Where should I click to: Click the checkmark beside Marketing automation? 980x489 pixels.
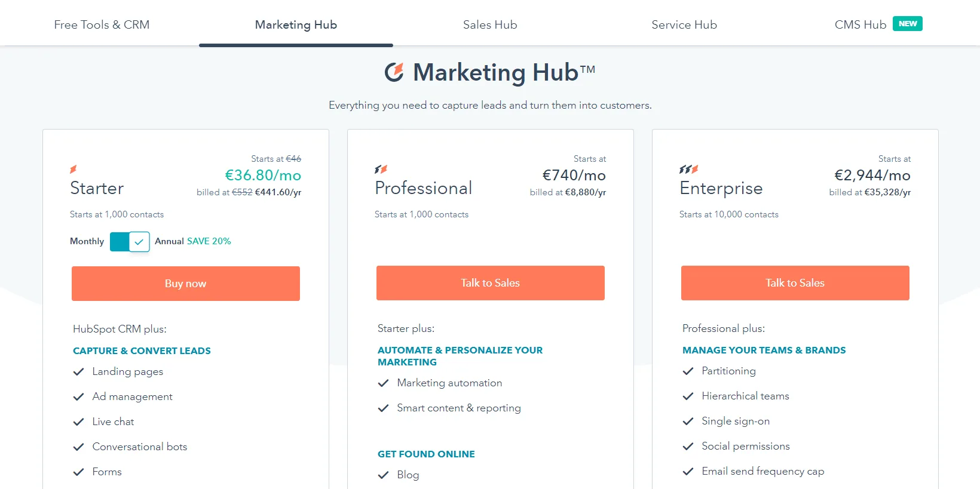click(383, 383)
